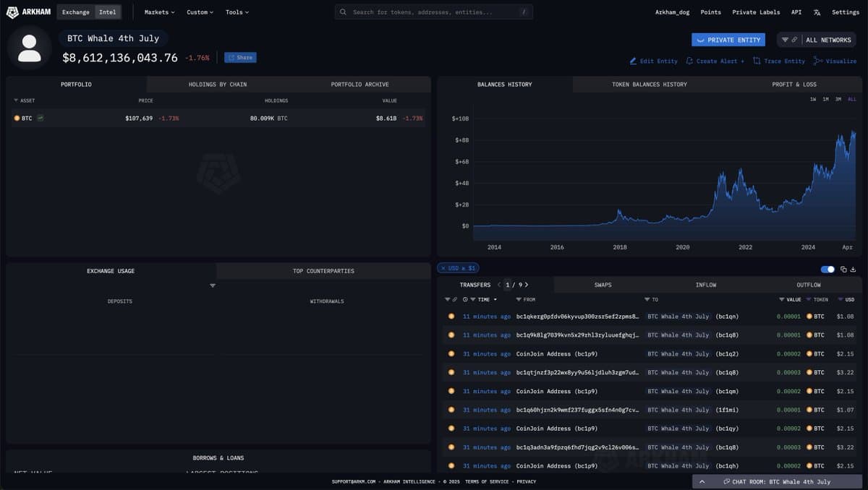The width and height of the screenshot is (868, 490).
Task: Open the Profit & Loss tab
Action: 793,85
